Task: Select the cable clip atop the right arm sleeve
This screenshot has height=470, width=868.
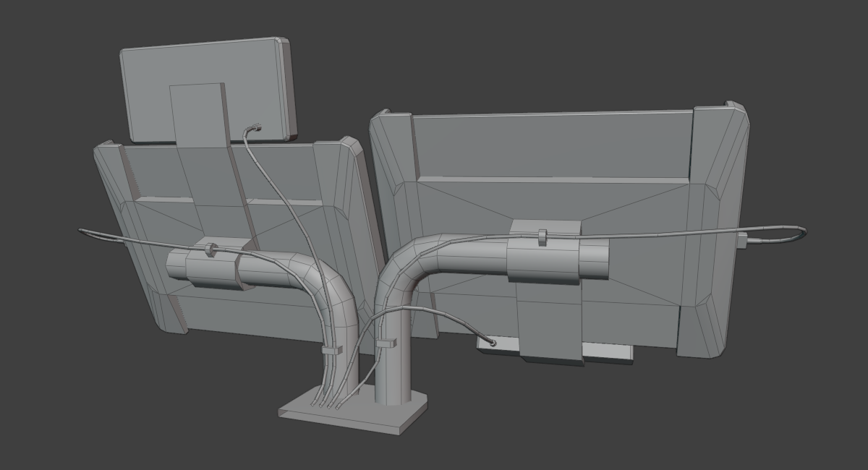Action: coord(542,236)
